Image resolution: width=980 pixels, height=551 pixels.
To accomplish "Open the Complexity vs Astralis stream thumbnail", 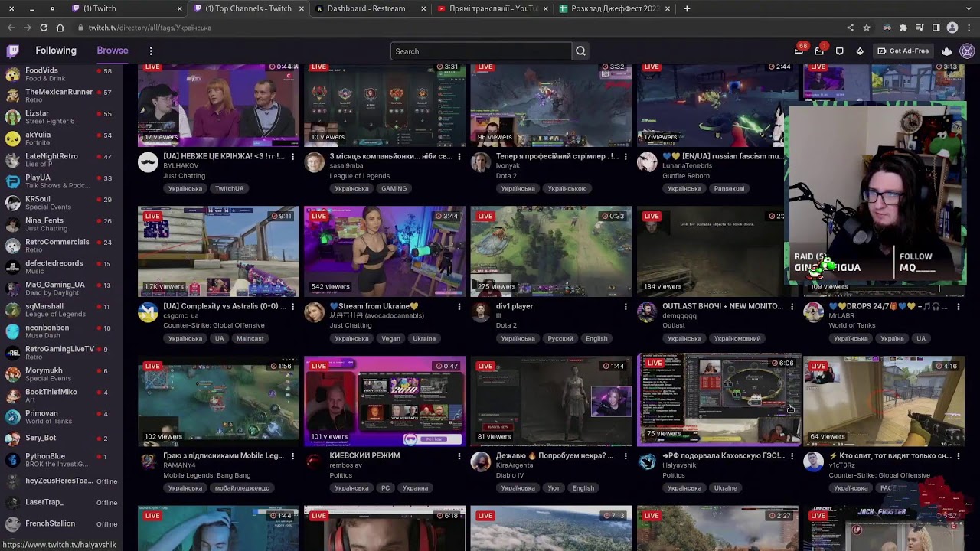I will 218,251.
